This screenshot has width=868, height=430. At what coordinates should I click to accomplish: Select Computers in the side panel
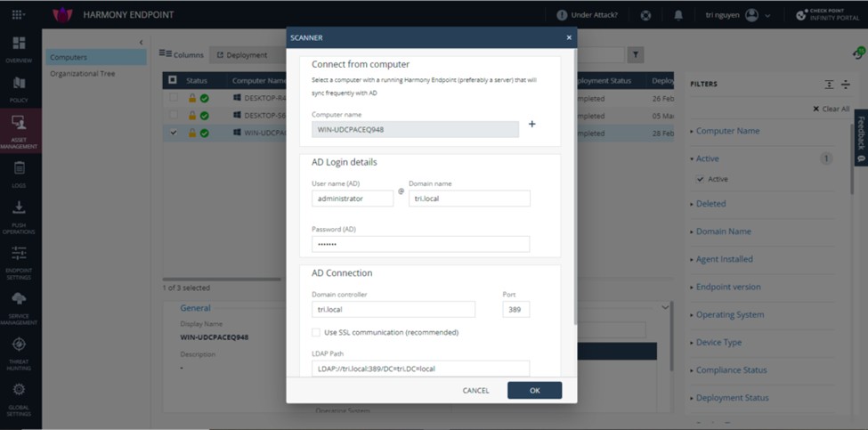(x=95, y=57)
